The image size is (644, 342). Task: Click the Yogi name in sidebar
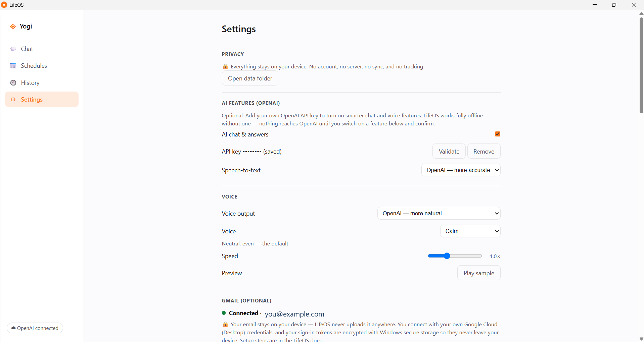tap(26, 26)
